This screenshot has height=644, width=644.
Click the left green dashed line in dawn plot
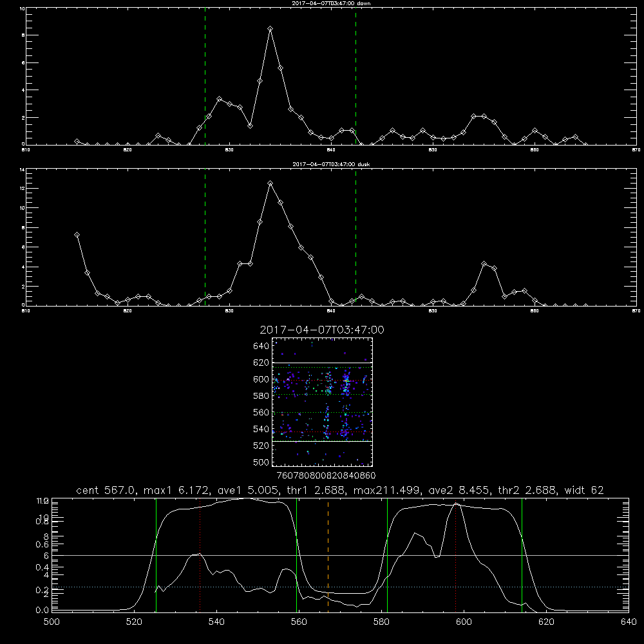tap(205, 78)
